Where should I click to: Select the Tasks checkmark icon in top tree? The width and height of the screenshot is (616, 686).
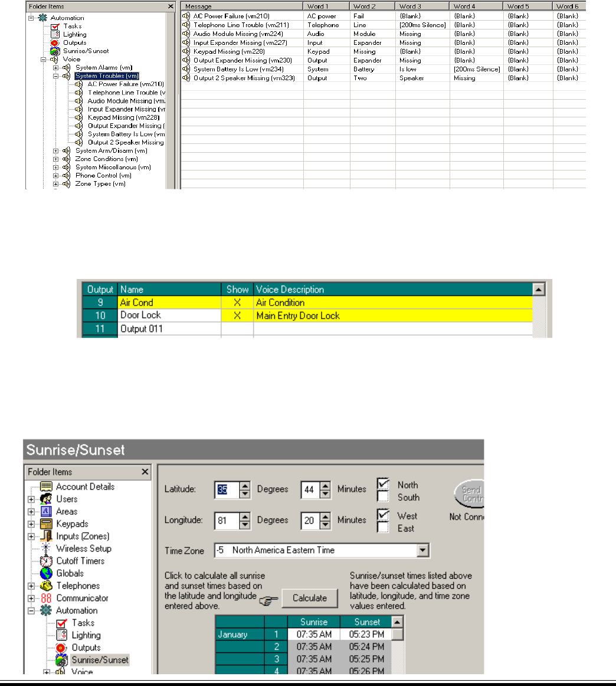tap(55, 27)
